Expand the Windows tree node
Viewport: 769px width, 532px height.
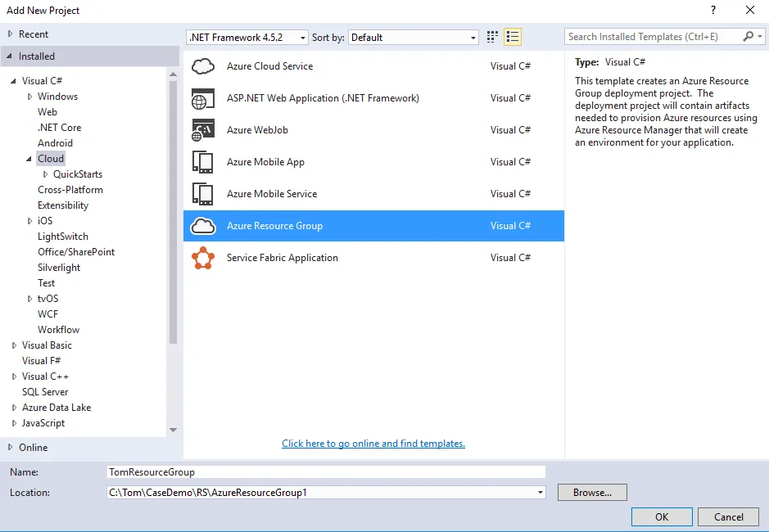[30, 97]
